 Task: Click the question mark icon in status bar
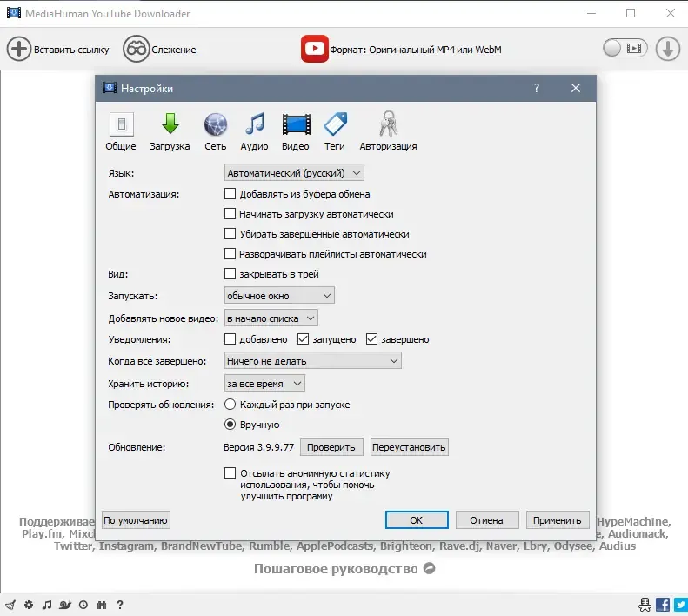[x=120, y=605]
